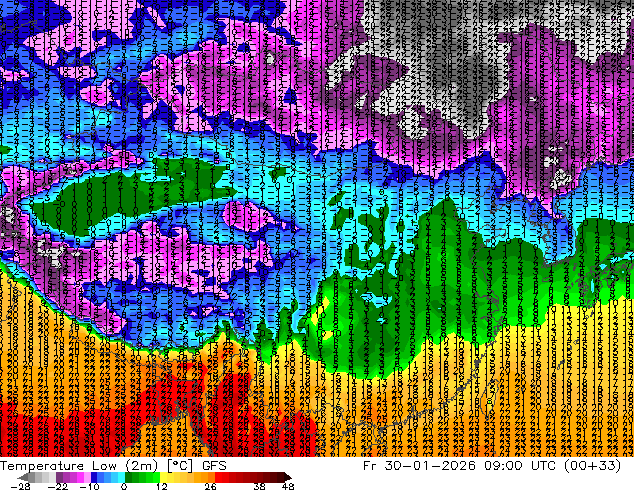634x490 pixels.
Task: Click the 38 legend label
Action: [260, 486]
